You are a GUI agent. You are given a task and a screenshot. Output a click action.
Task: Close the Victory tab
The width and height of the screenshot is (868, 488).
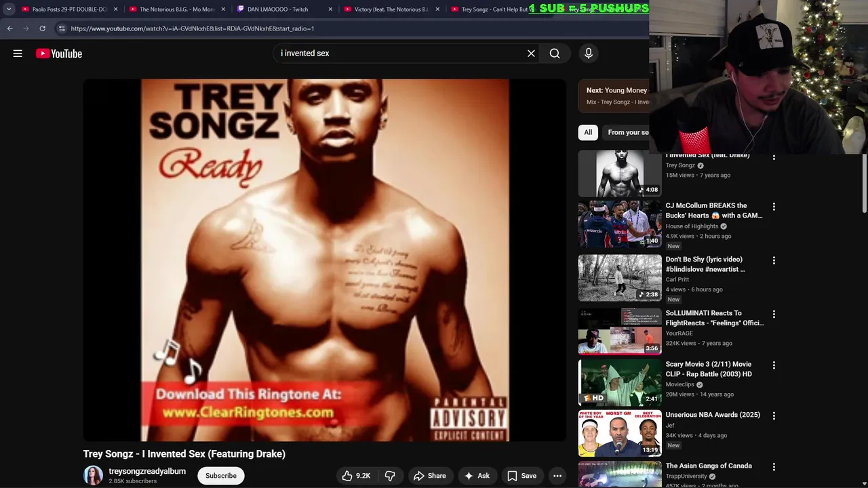pyautogui.click(x=437, y=9)
